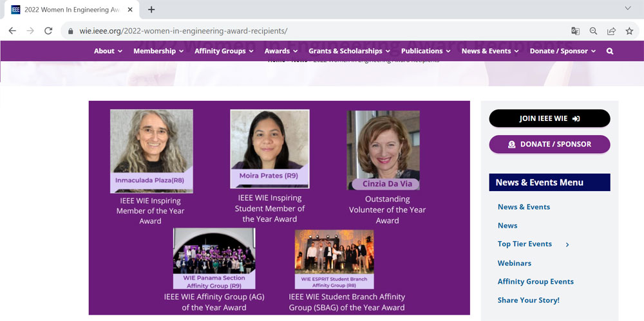644x321 pixels.
Task: Click the News & Events Menu header
Action: click(x=549, y=182)
